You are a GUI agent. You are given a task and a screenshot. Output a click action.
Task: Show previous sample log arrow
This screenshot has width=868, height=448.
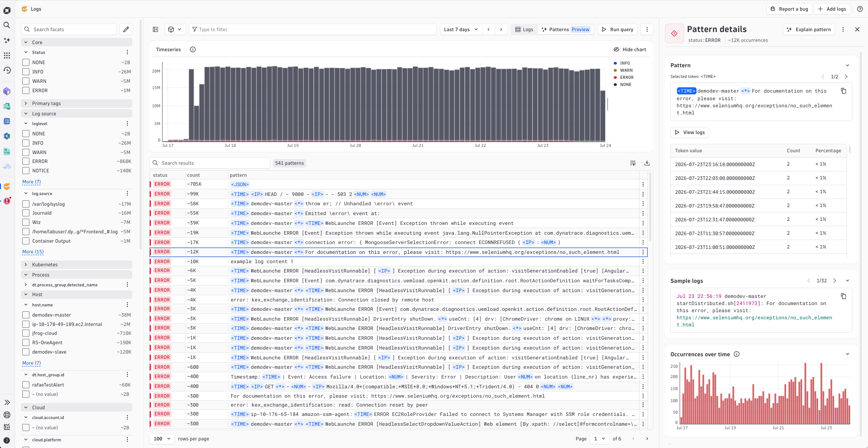tap(809, 281)
